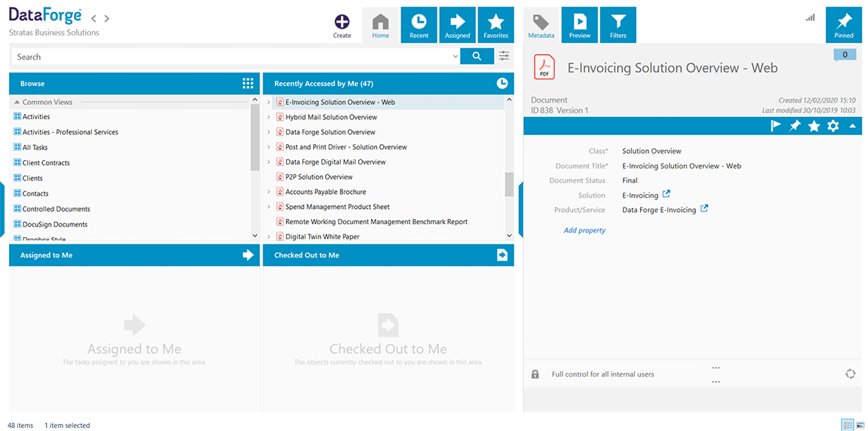Expand Digital Twin White Paper row
The width and height of the screenshot is (868, 431).
268,236
